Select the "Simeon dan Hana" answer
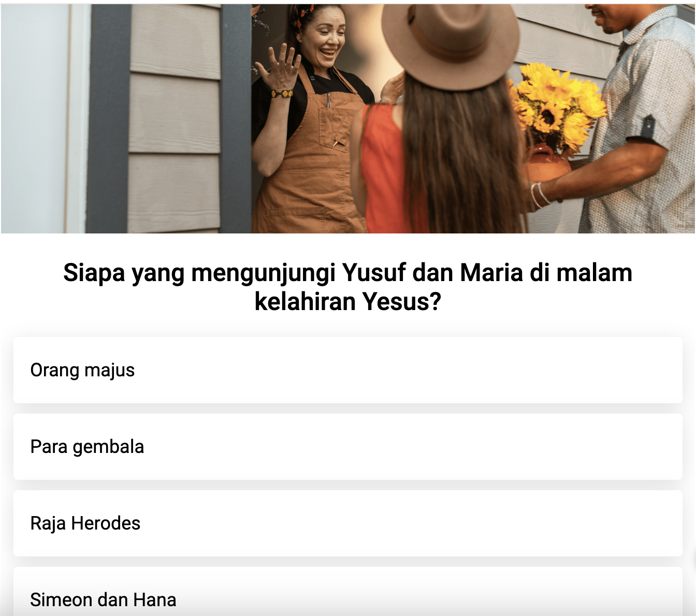This screenshot has height=616, width=696. tap(347, 593)
